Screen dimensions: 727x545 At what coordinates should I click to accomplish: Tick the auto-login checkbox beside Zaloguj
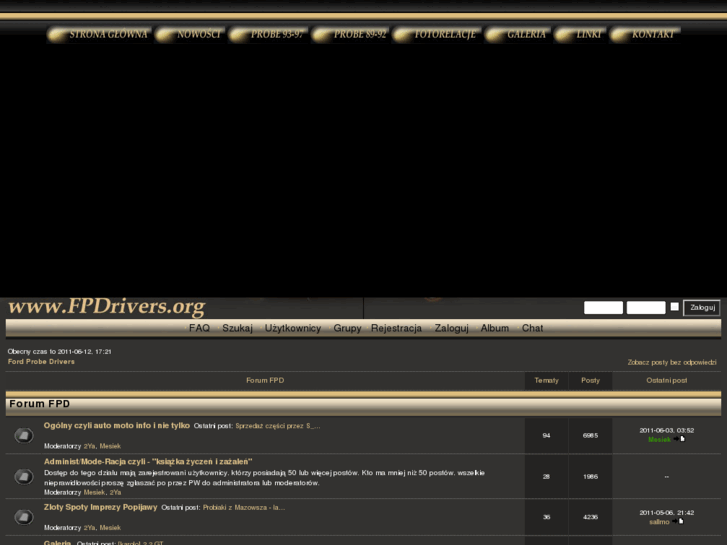[x=675, y=307]
